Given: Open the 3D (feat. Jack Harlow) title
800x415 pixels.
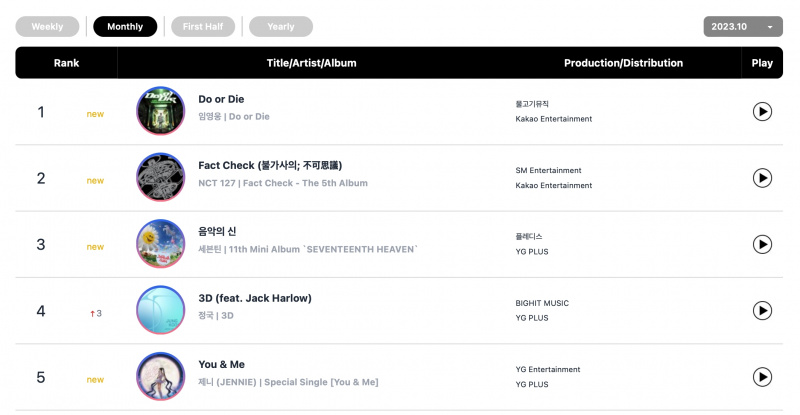Looking at the screenshot, I should tap(255, 298).
